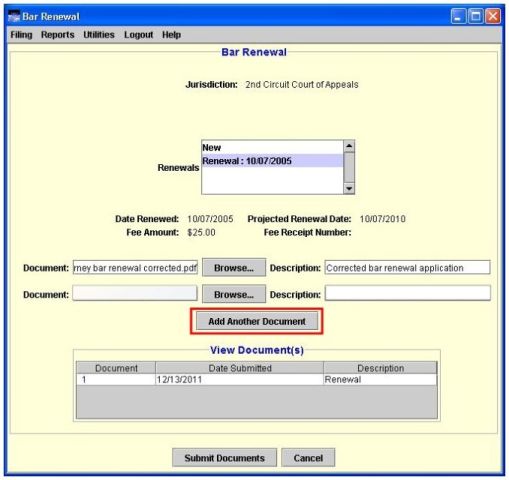509x480 pixels.
Task: Click the Submit Documents button
Action: tap(224, 458)
